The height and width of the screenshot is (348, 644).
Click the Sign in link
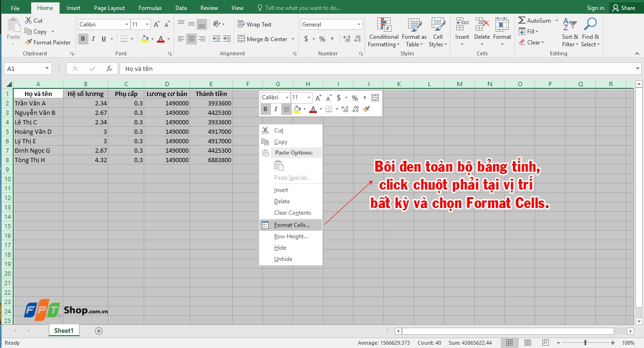pos(595,8)
